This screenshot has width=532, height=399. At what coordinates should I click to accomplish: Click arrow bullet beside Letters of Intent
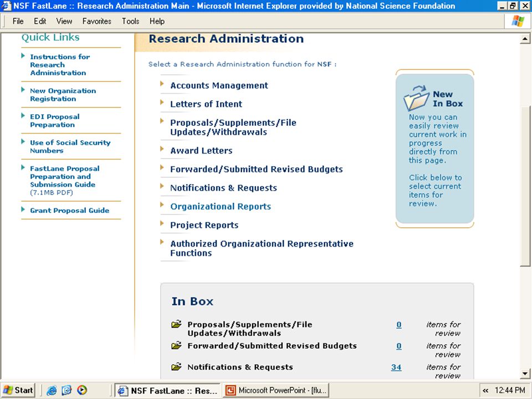click(162, 102)
